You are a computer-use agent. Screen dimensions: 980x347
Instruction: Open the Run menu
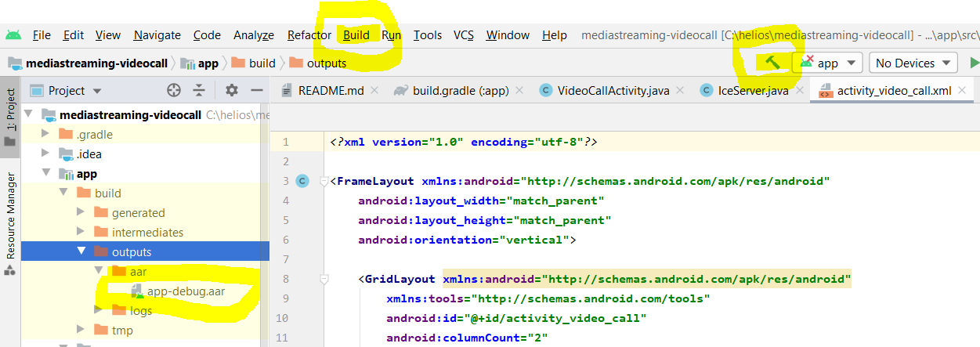click(x=392, y=35)
